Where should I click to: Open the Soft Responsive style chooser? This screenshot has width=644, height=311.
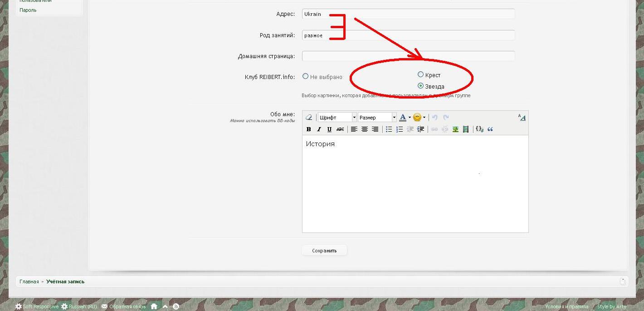click(37, 306)
